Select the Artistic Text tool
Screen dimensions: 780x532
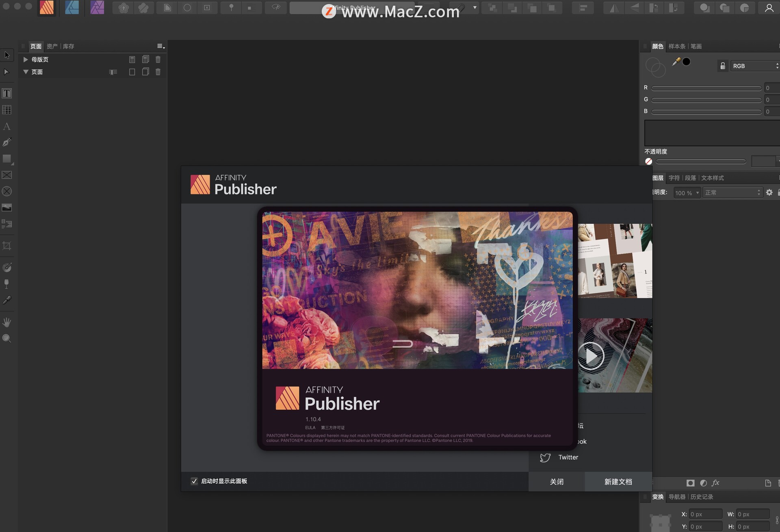(7, 126)
